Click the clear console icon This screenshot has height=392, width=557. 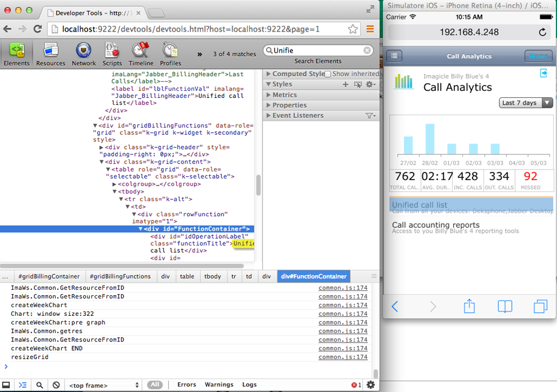[x=56, y=385]
